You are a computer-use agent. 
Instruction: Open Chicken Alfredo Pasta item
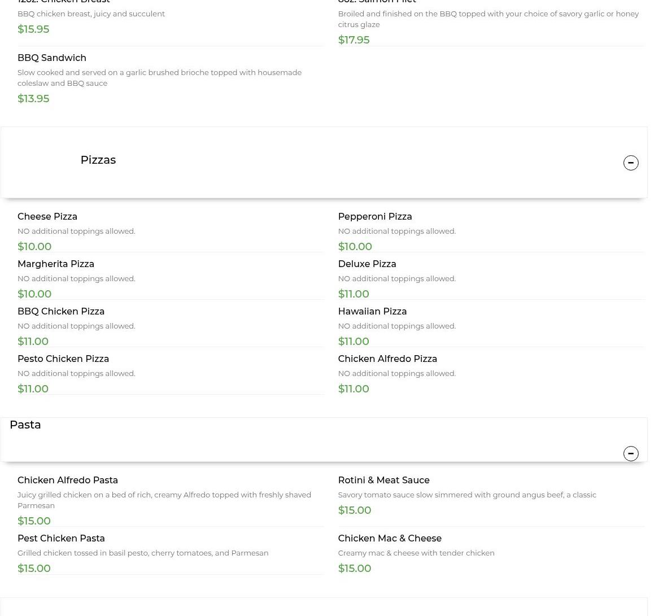[68, 480]
